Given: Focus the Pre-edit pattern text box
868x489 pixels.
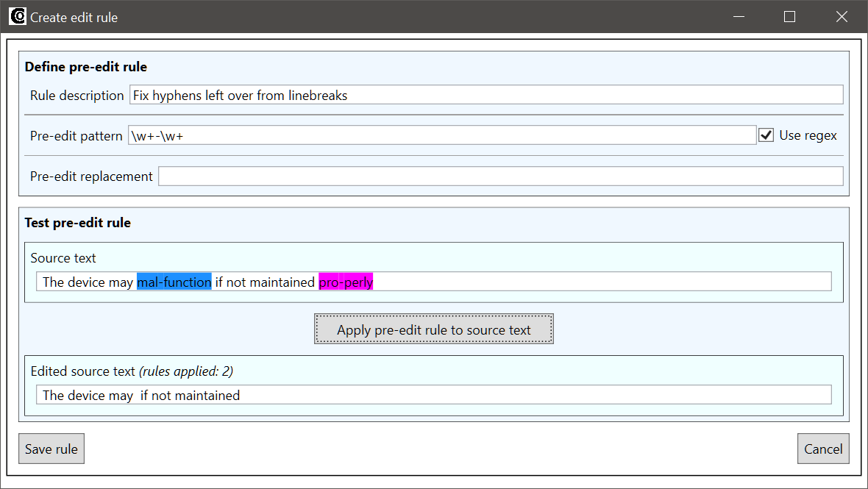Looking at the screenshot, I should 441,135.
